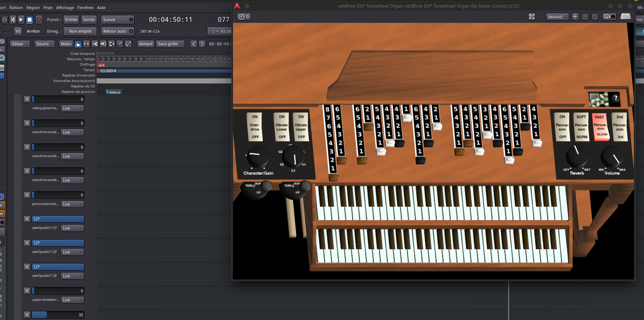Click the play-range transport icon
The width and height of the screenshot is (644, 320).
click(x=13, y=20)
